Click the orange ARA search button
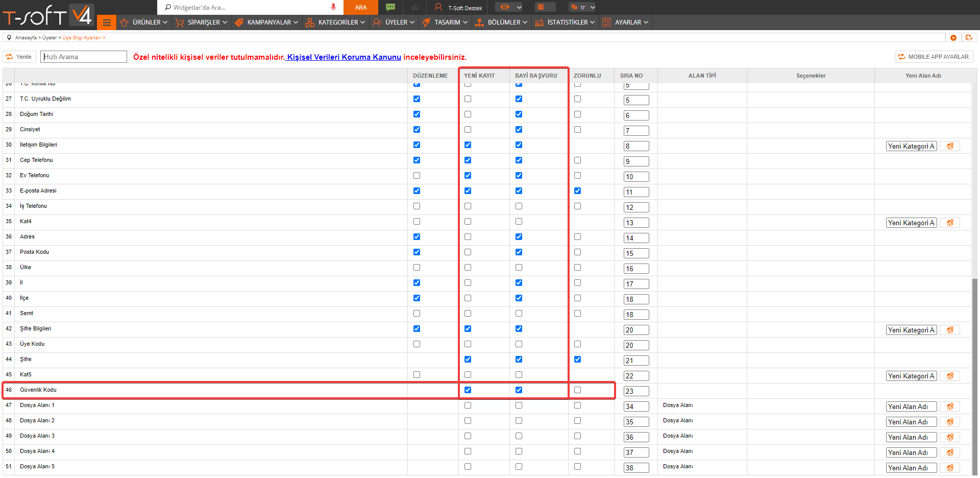980x478 pixels. 361,7
